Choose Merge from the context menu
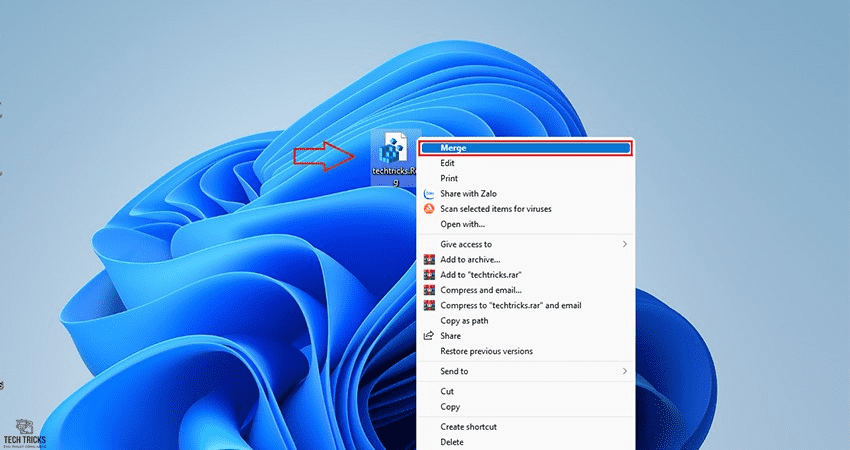Viewport: 850px width, 450px height. [525, 148]
